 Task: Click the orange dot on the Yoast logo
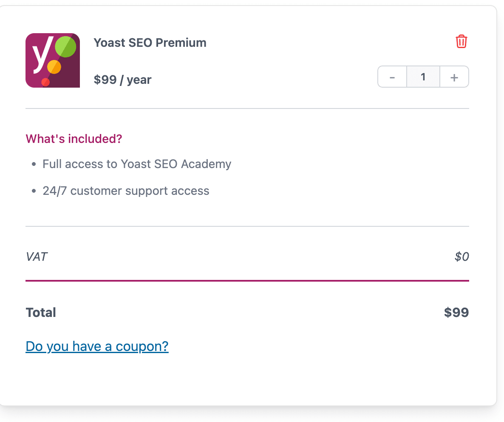click(x=54, y=67)
